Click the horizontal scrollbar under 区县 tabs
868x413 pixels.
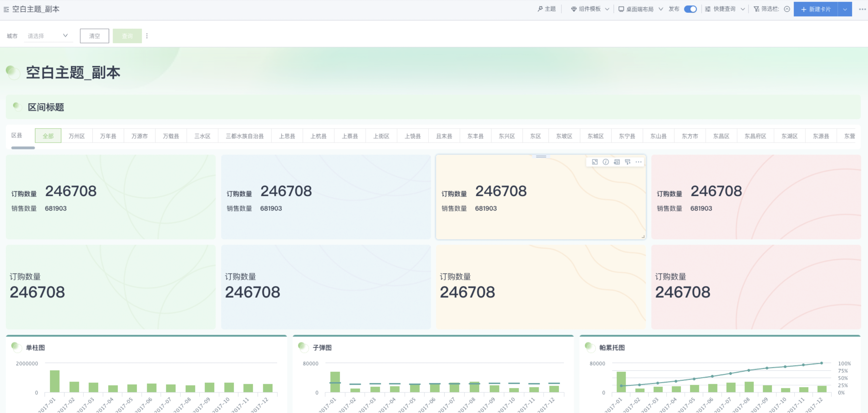pos(23,147)
